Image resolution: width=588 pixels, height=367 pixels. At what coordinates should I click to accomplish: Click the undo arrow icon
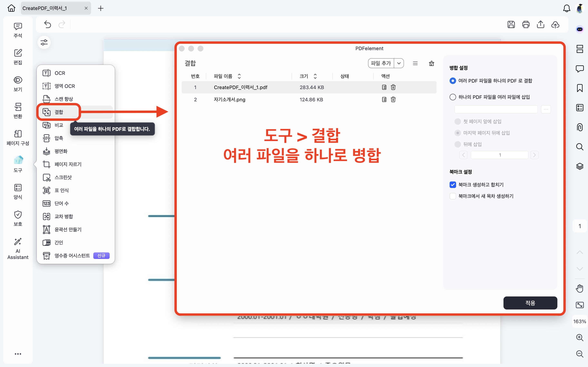click(48, 24)
